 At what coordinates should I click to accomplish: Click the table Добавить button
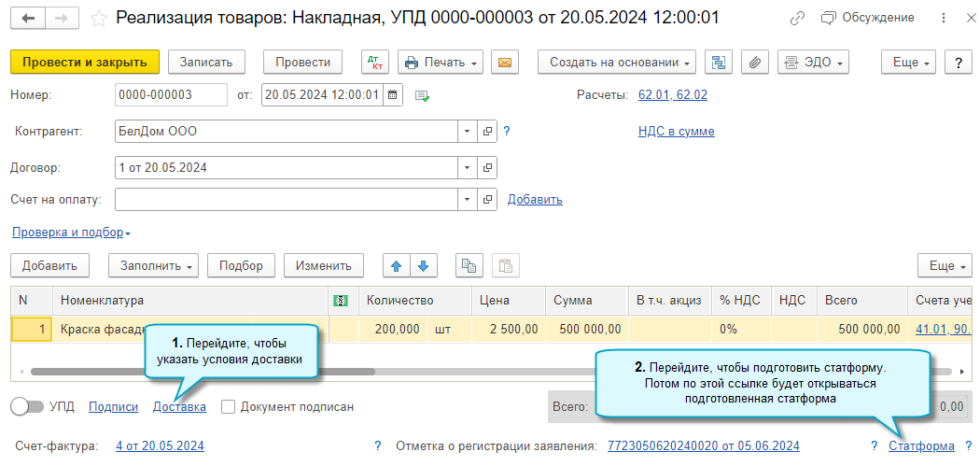point(50,265)
